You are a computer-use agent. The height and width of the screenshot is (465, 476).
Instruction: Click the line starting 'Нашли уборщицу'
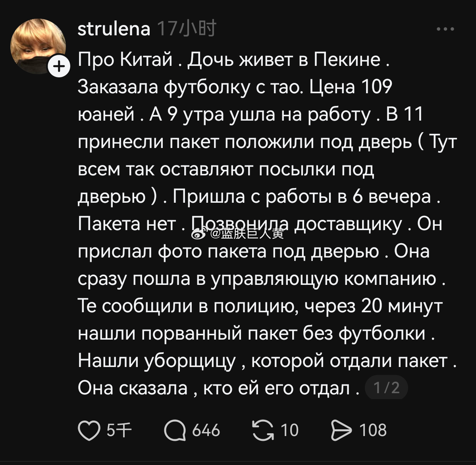coord(266,361)
